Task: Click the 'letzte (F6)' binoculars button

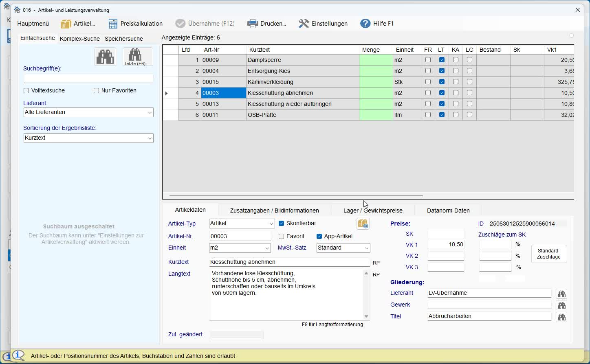Action: click(138, 56)
